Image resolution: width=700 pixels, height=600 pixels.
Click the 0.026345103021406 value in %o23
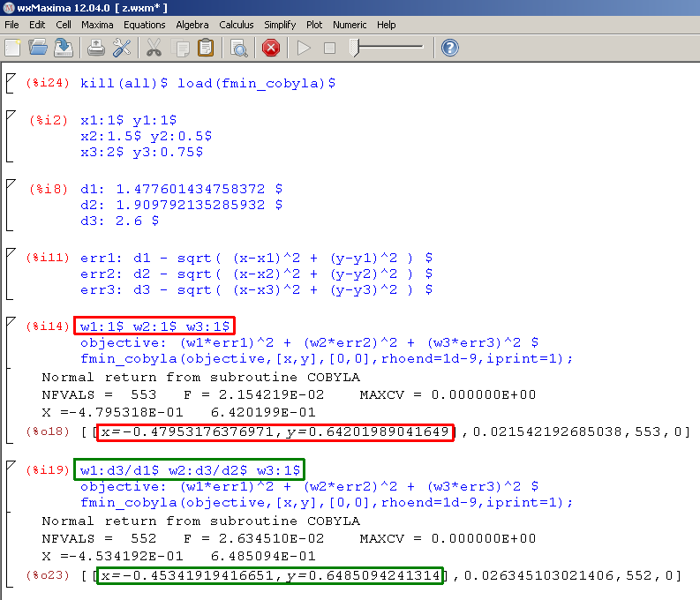point(538,575)
